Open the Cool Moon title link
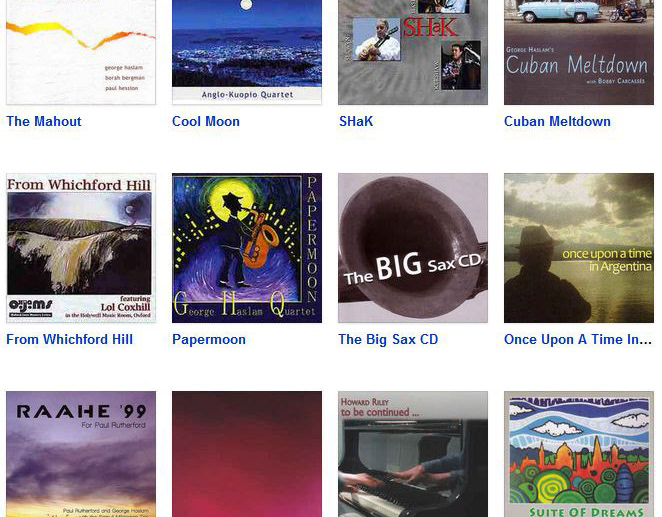 pyautogui.click(x=206, y=122)
